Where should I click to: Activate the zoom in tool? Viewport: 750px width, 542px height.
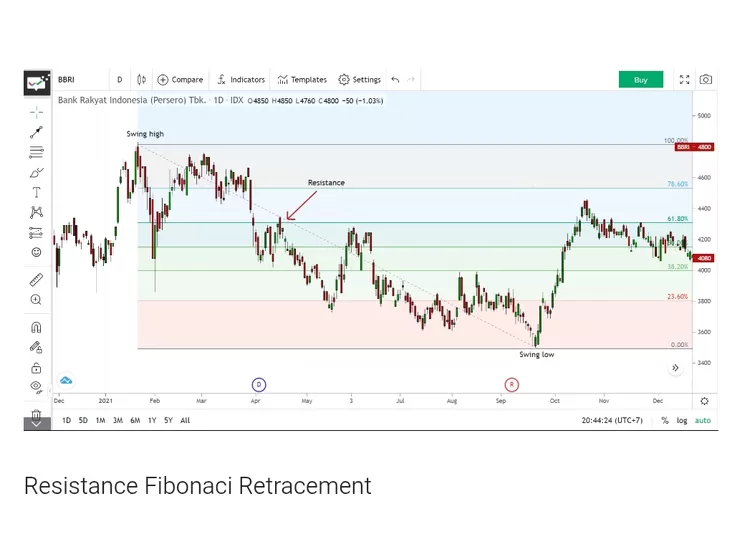(x=36, y=299)
